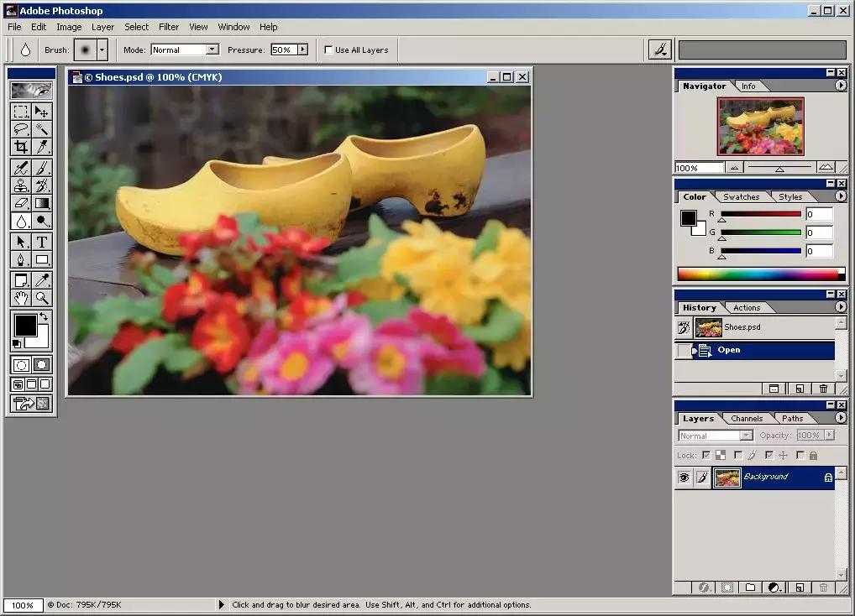Pick the Lasso tool
This screenshot has width=855, height=616.
21,129
